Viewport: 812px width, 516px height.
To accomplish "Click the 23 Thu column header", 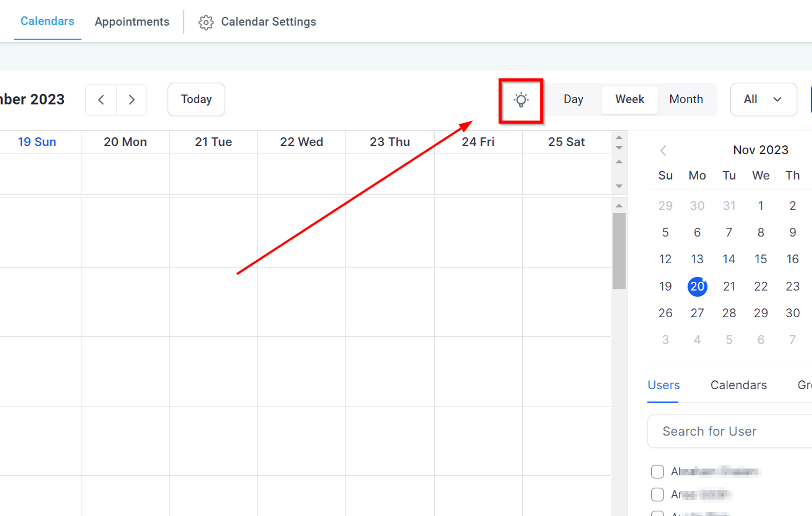I will pos(390,142).
